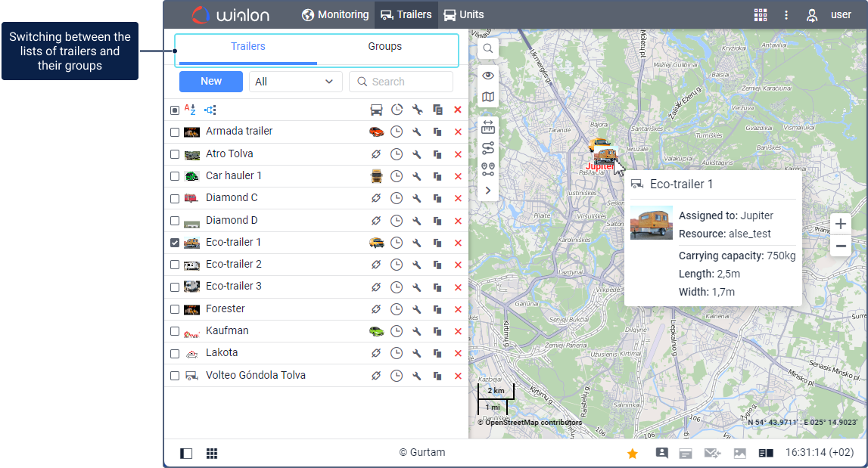This screenshot has height=468, width=868.
Task: Open assignment history clock for Kaufman
Action: click(397, 331)
